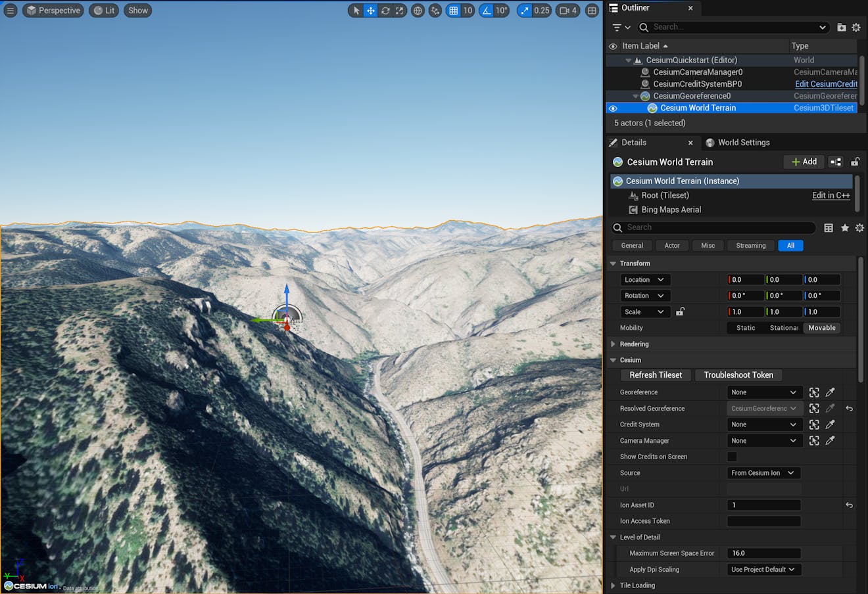Hide the Cesium World Terrain actor

pyautogui.click(x=613, y=108)
